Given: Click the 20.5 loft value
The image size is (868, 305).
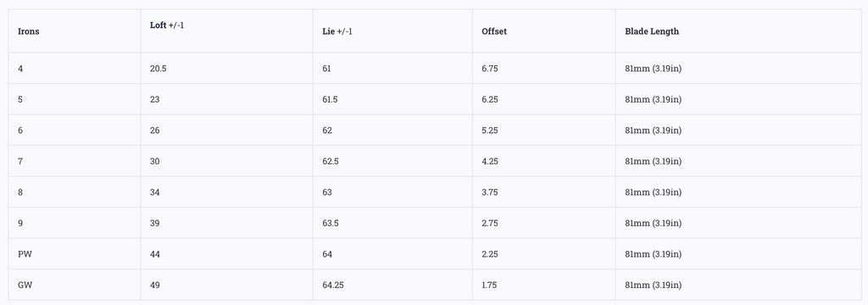Looking at the screenshot, I should (159, 69).
